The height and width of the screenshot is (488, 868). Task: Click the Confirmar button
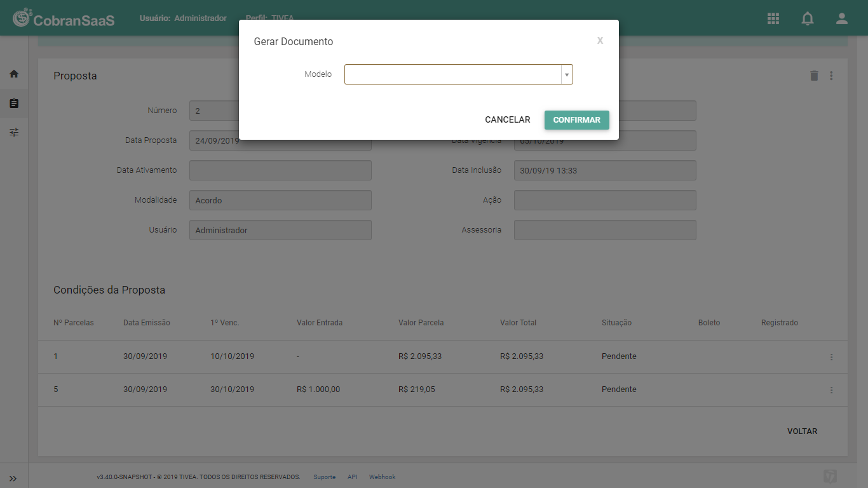coord(577,120)
